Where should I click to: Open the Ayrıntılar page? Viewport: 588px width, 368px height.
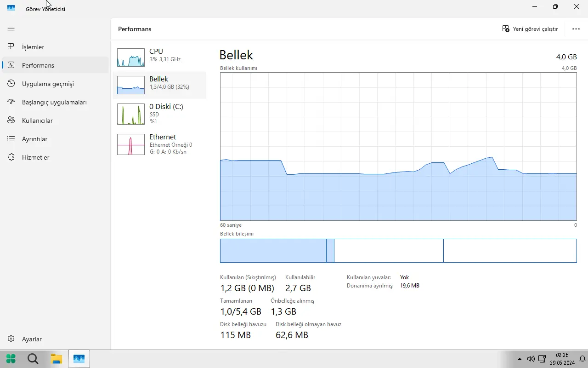coord(55,139)
